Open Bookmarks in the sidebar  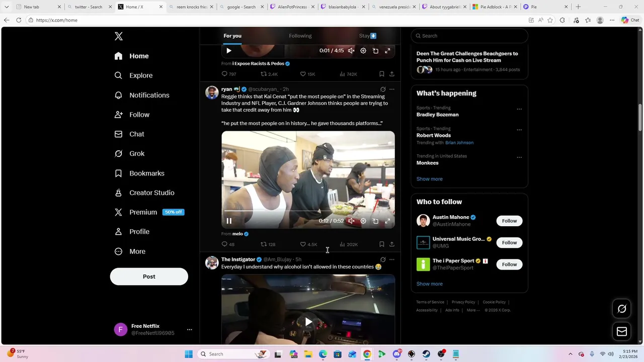(140, 173)
